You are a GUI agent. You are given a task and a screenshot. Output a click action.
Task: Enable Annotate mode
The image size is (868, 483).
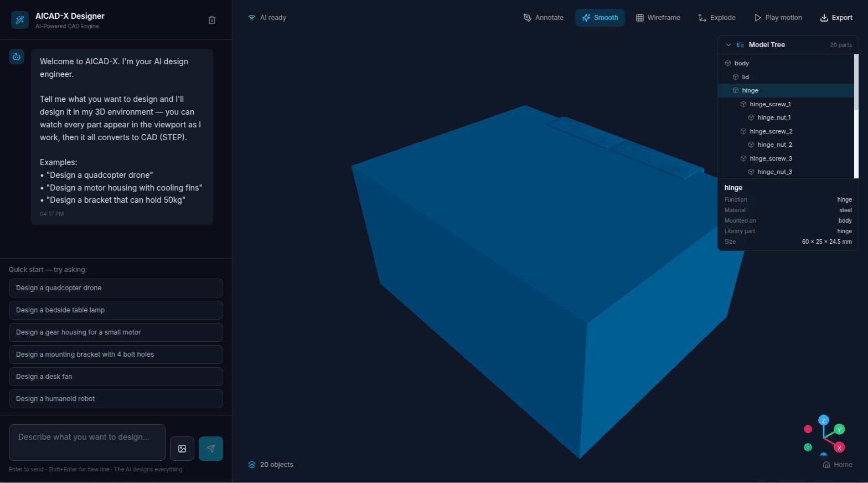click(544, 18)
